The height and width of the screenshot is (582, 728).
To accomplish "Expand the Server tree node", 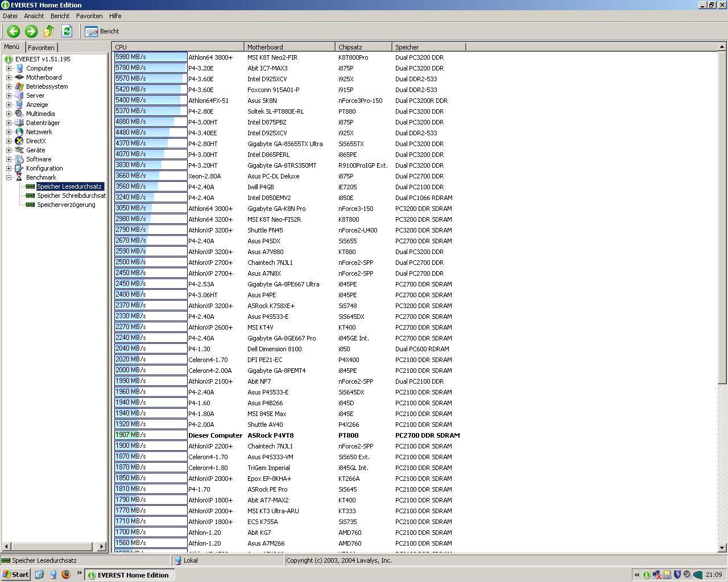I will point(9,95).
